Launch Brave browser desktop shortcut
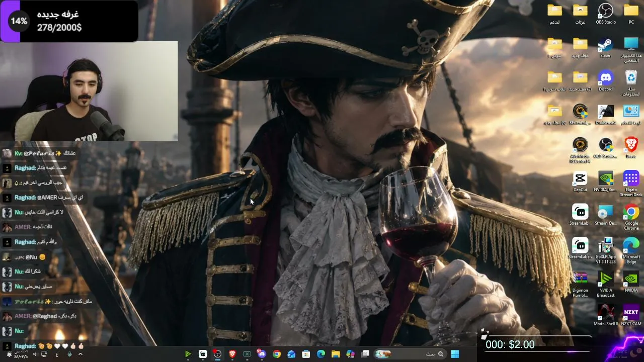This screenshot has width=644, height=362. [631, 148]
